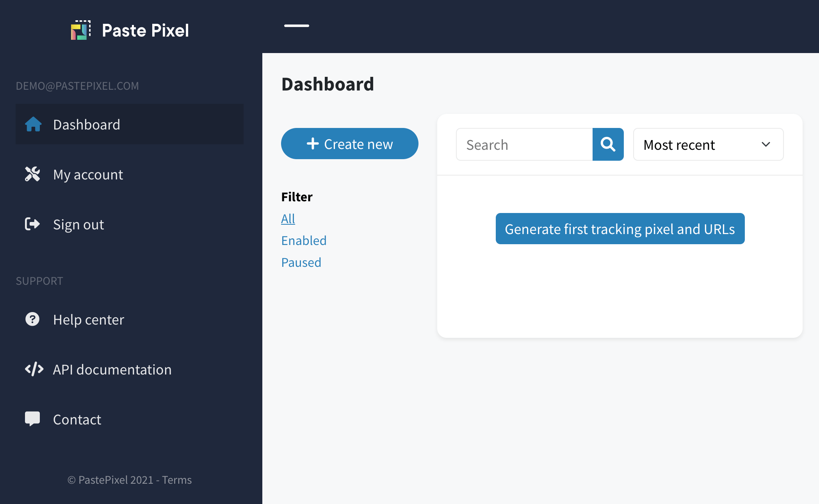Screen dimensions: 819x504
Task: Select the Paused filter option
Action: point(301,262)
